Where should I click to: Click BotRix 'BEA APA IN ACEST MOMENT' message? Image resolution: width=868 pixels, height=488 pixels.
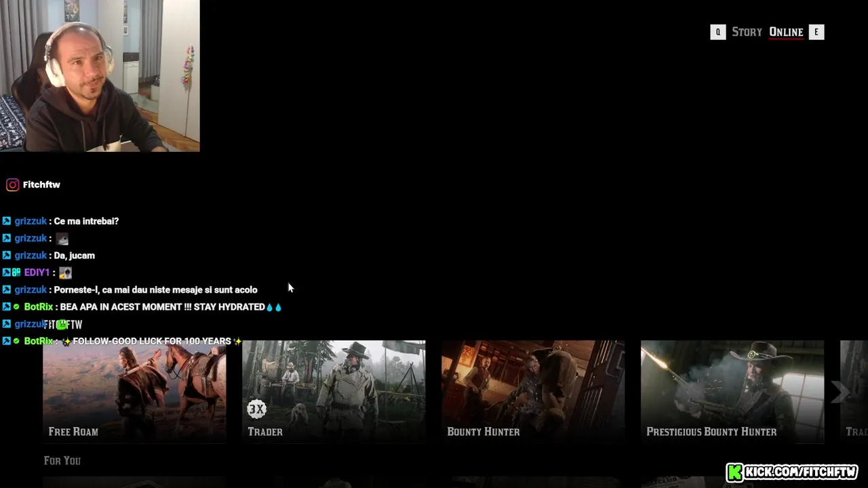coord(162,307)
